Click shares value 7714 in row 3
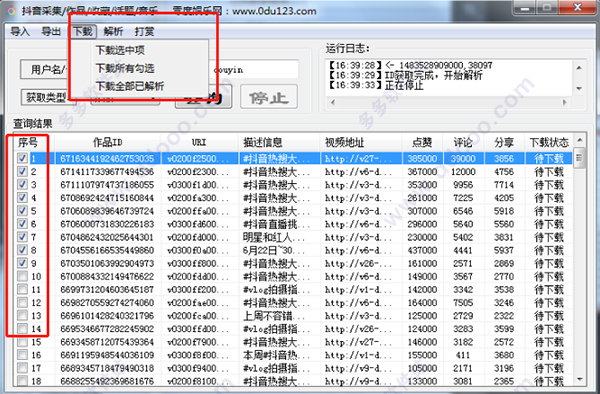600x394 pixels. 504,185
